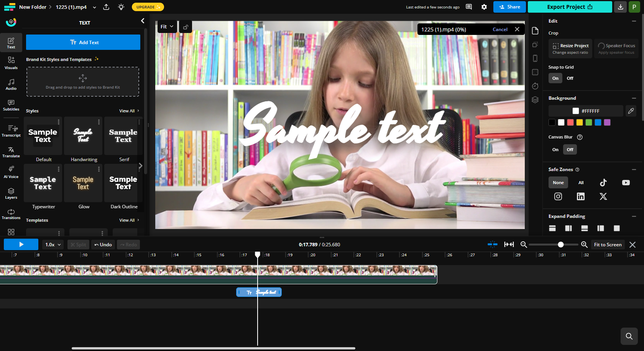
Task: Click the #FFFFFF background color field
Action: click(x=586, y=111)
